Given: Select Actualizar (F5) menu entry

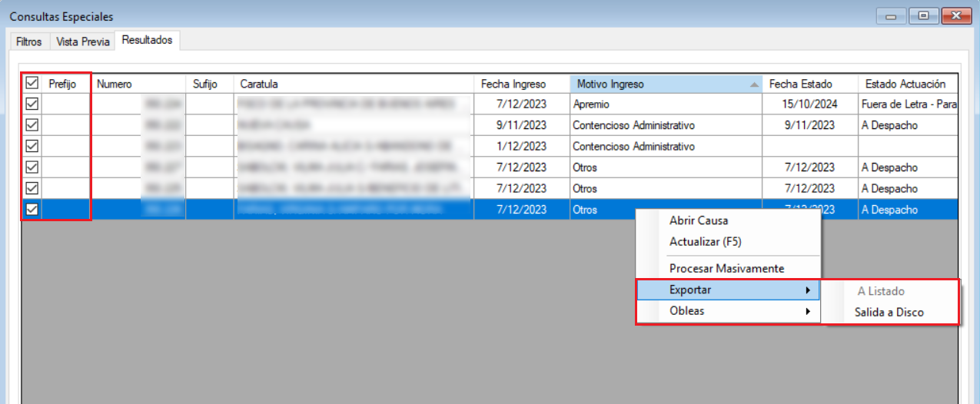Looking at the screenshot, I should point(705,242).
